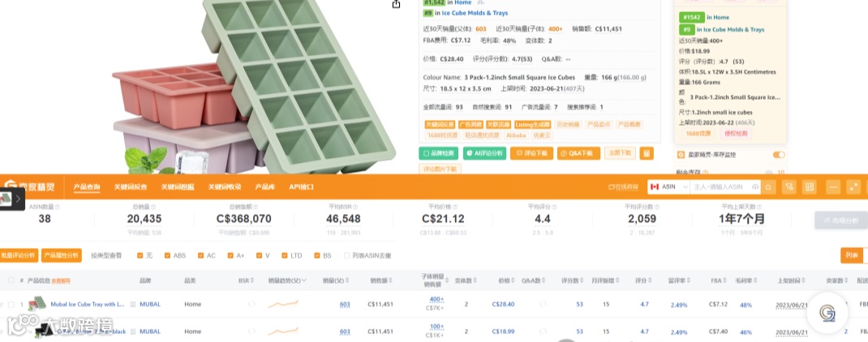Open the calculator icon button beside 主图下载
Screen dimensions: 868x342
click(646, 153)
